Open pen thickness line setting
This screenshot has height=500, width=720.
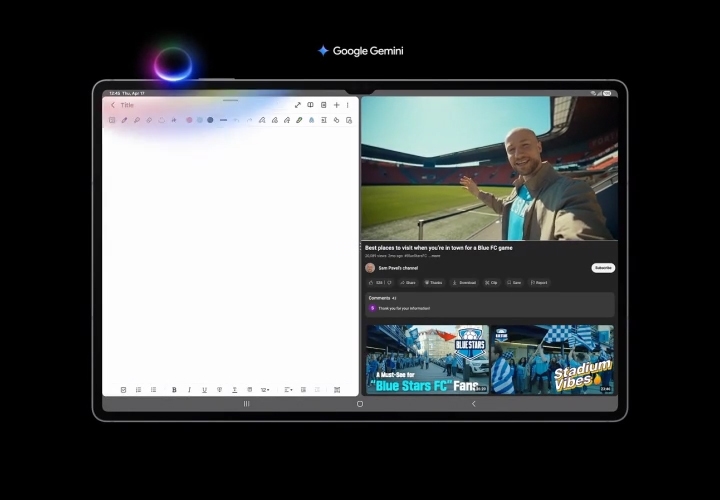coord(224,120)
